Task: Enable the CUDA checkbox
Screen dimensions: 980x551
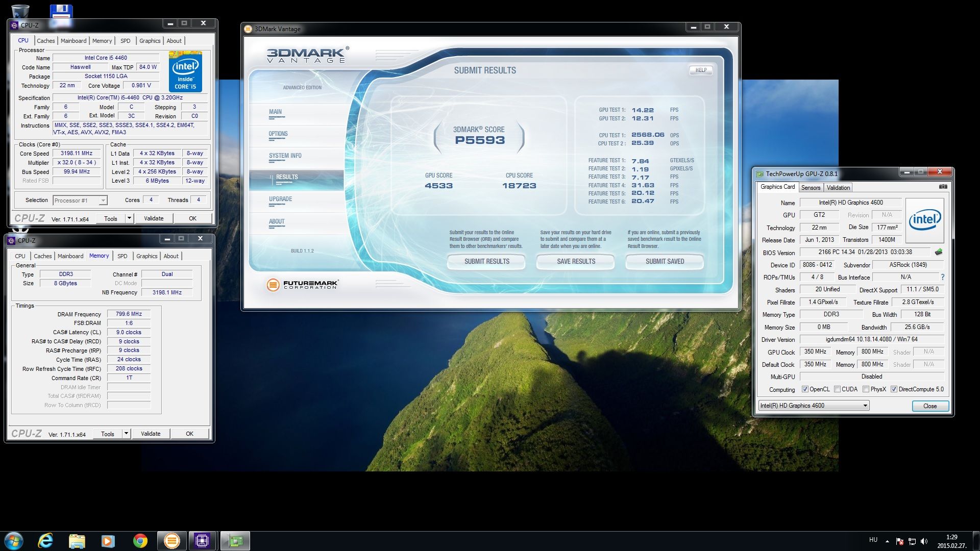Action: (837, 389)
